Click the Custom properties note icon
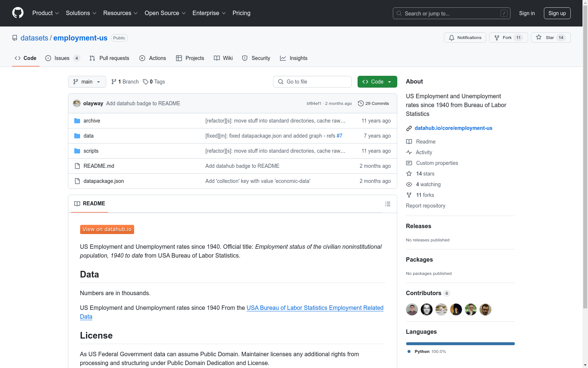588x368 pixels. point(409,163)
